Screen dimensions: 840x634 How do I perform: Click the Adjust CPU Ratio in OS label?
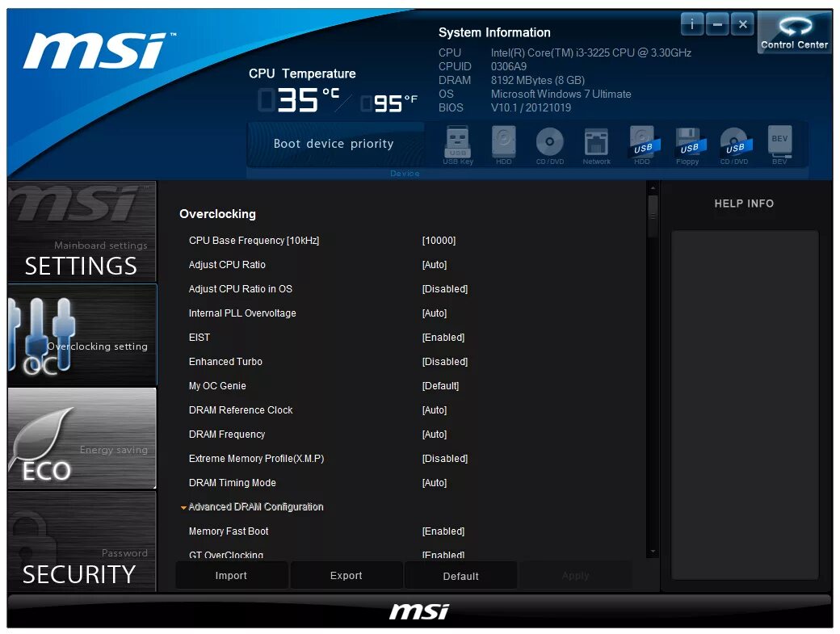pyautogui.click(x=241, y=288)
